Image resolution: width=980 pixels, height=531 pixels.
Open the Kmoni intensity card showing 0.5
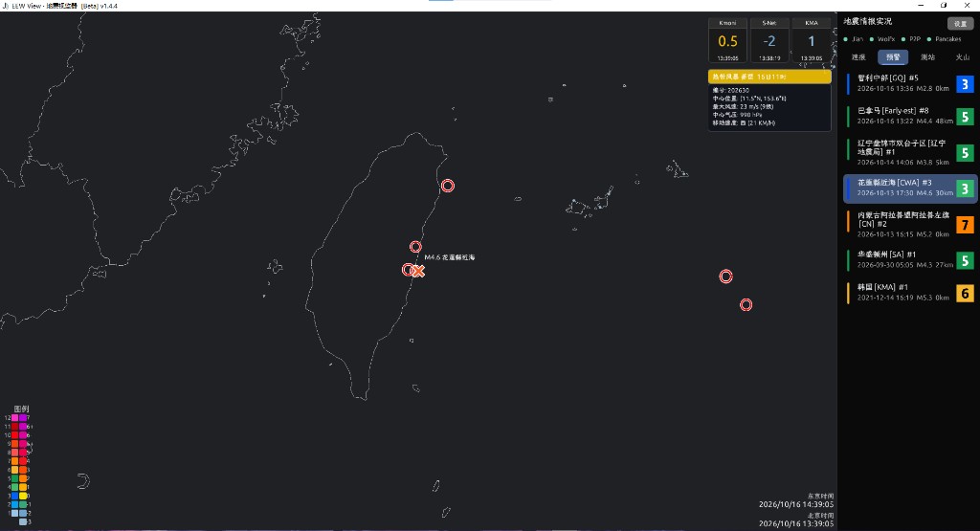tap(727, 40)
